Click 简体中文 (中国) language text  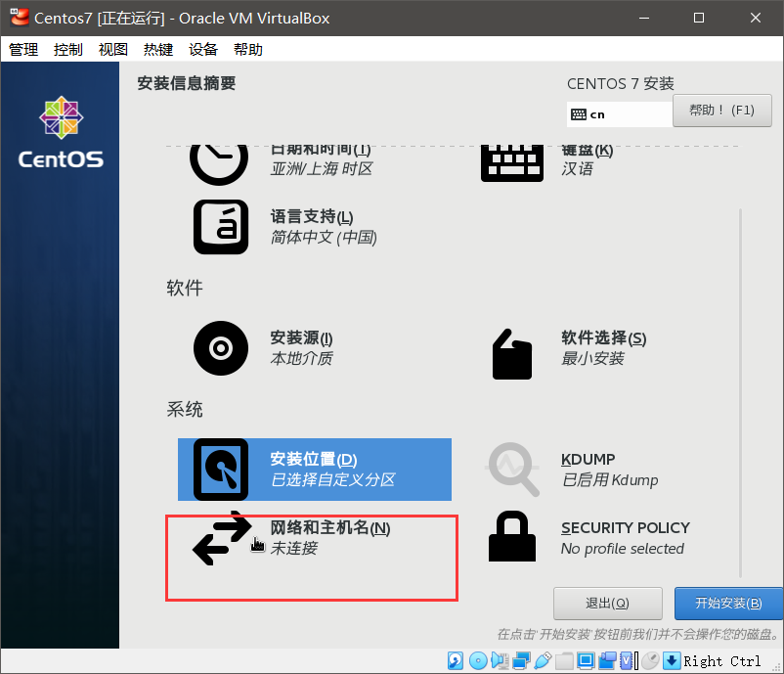click(x=324, y=237)
